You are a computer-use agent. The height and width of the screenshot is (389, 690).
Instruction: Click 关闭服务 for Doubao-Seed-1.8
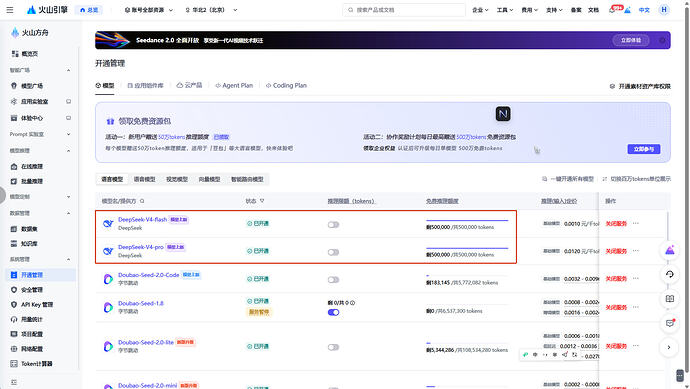[616, 307]
